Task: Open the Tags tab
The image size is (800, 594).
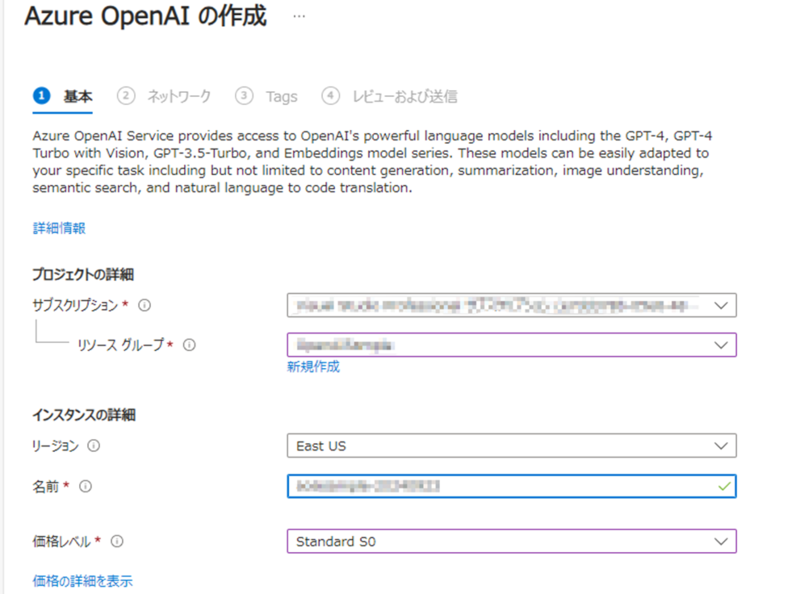Action: 281,96
